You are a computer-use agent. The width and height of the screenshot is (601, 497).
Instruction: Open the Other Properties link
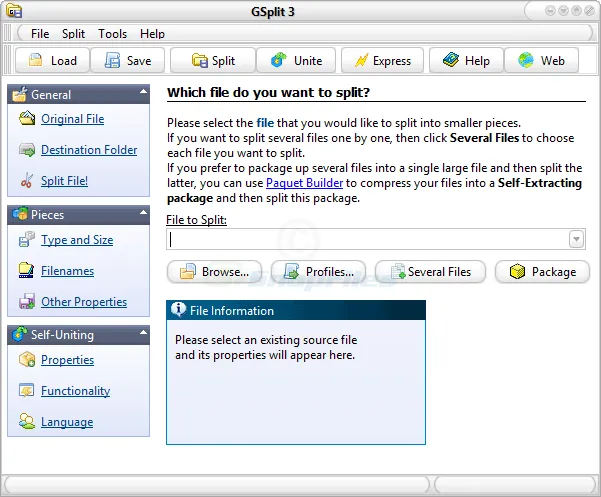coord(84,302)
